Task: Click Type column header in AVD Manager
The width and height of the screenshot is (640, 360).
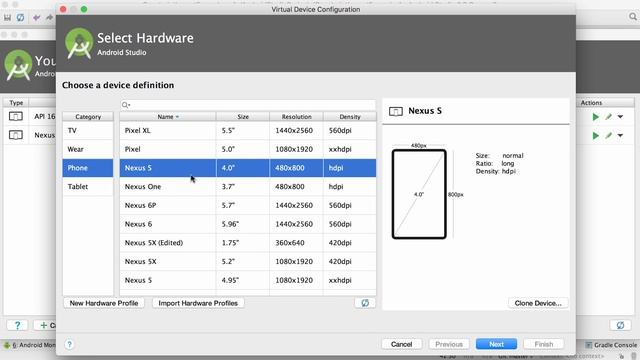Action: pyautogui.click(x=16, y=103)
